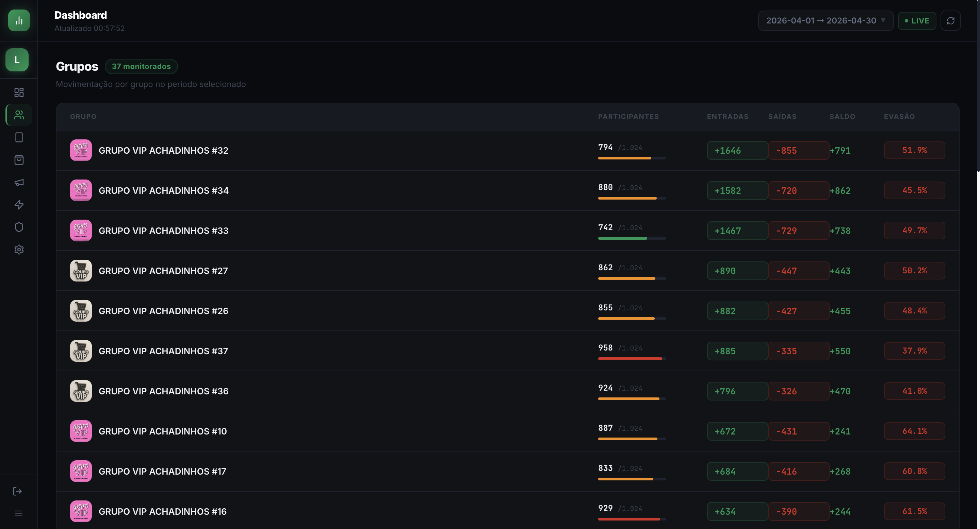Open the lightning bolt automations icon

(19, 204)
